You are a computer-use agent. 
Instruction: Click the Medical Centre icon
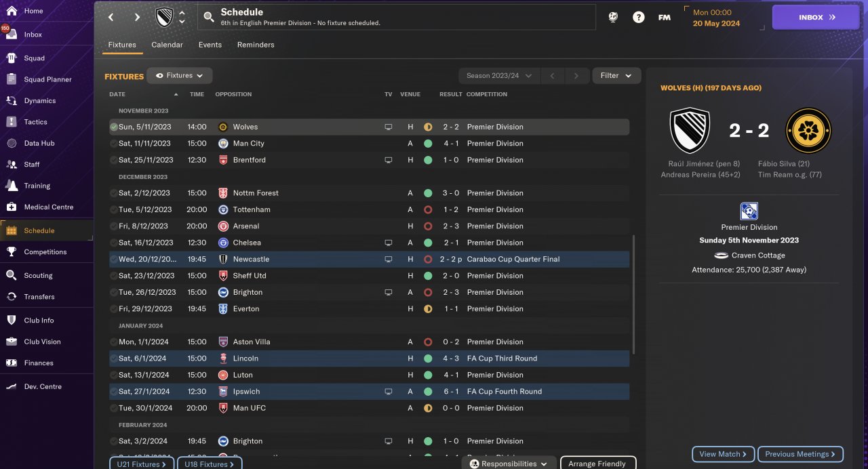point(12,207)
